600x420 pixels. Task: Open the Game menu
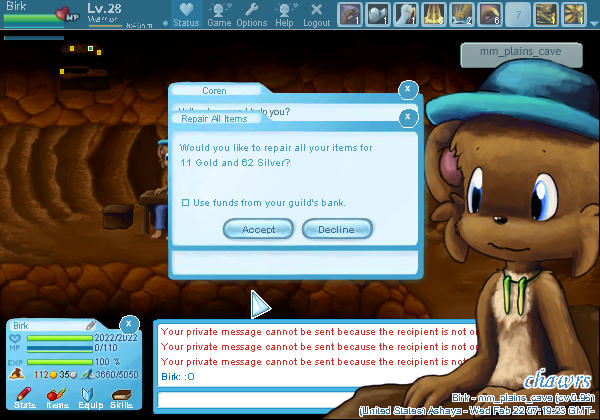tap(219, 13)
